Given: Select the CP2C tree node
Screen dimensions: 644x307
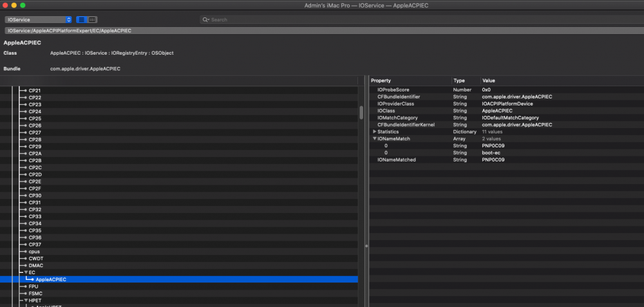Looking at the screenshot, I should click(35, 167).
